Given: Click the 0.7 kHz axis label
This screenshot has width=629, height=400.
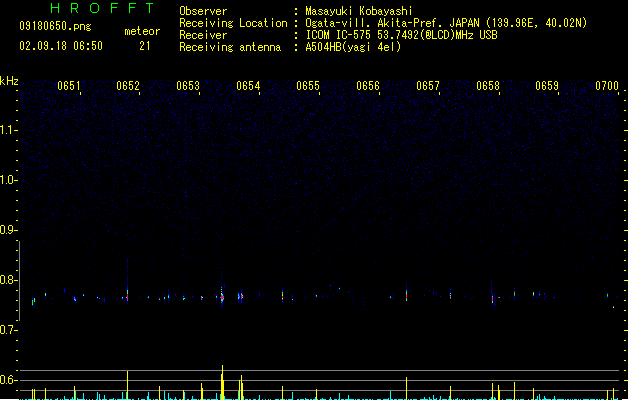Looking at the screenshot, I should (x=8, y=330).
